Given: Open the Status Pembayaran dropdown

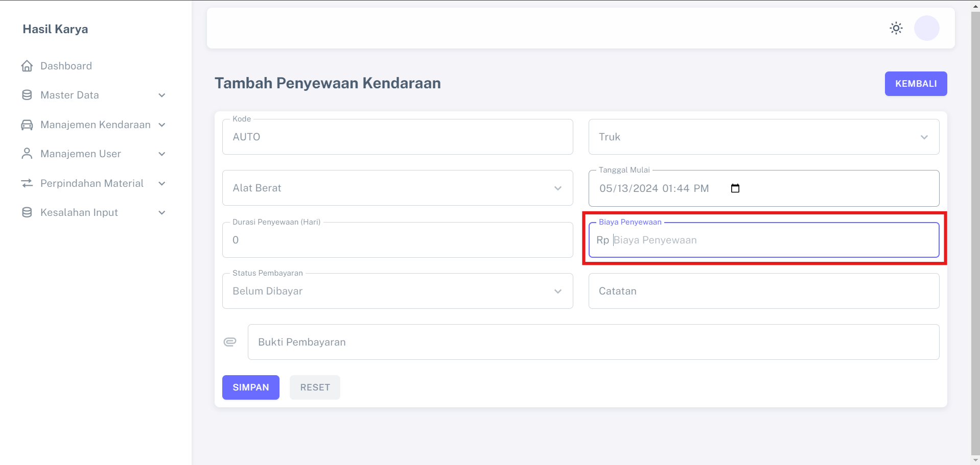Looking at the screenshot, I should [x=397, y=291].
